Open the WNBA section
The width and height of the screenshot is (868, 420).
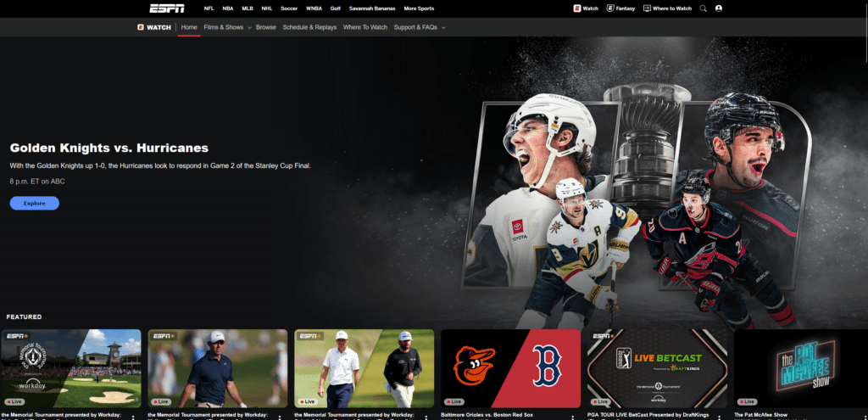click(x=314, y=8)
